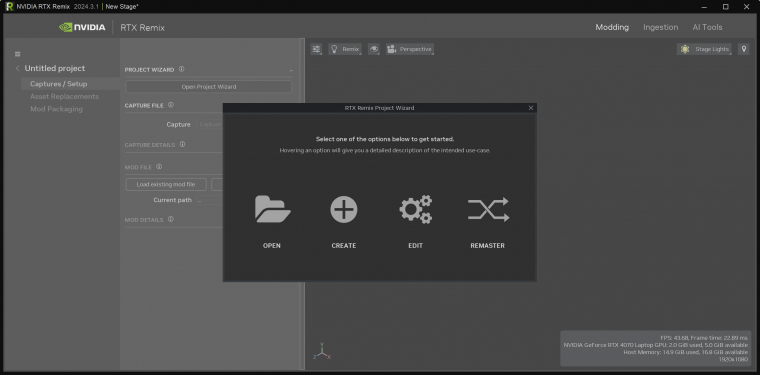Click the CAPTURE DETAILS section header
Viewport: 760px width, 375px height.
(150, 145)
